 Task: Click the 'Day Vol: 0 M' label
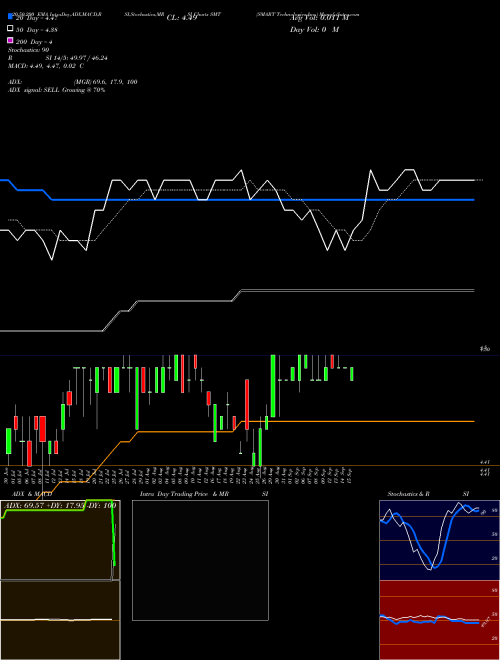pyautogui.click(x=314, y=29)
